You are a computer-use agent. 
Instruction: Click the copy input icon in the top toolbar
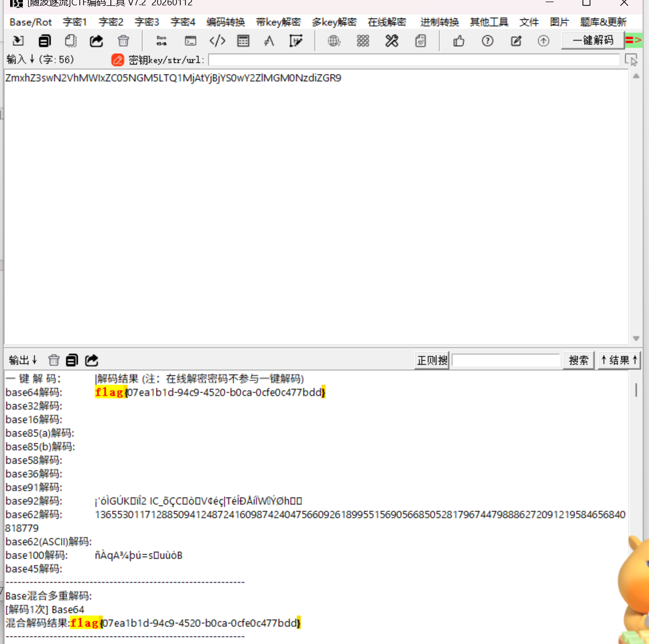point(45,40)
